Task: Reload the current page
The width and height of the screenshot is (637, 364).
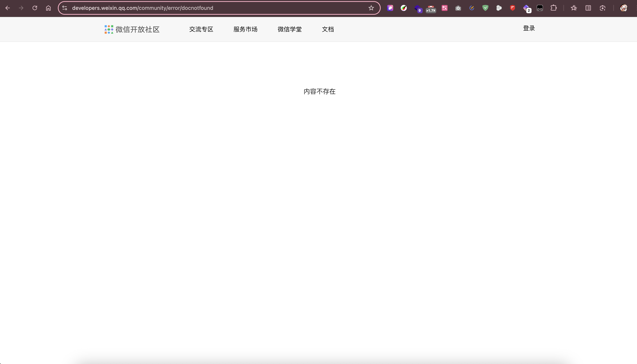Action: (x=35, y=8)
